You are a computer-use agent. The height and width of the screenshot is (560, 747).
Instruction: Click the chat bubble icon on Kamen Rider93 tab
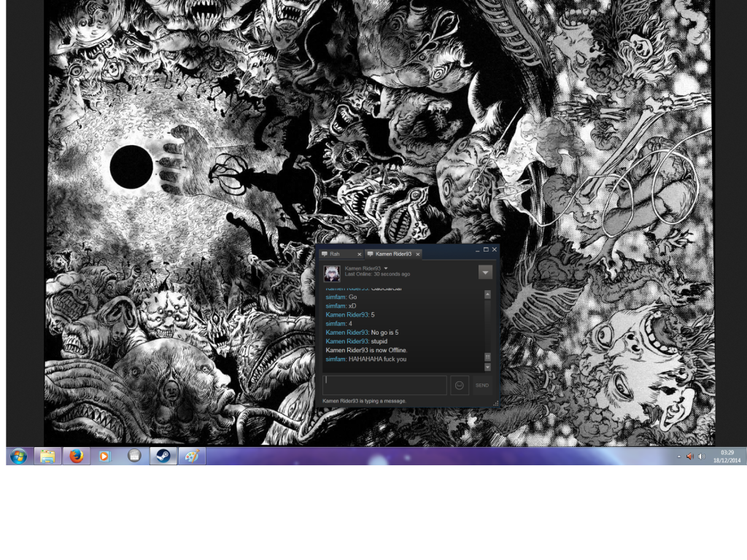click(371, 254)
